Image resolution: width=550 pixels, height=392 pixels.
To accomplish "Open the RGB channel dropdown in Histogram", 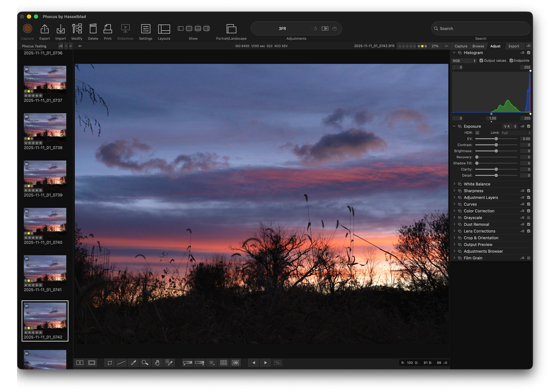I will 464,61.
